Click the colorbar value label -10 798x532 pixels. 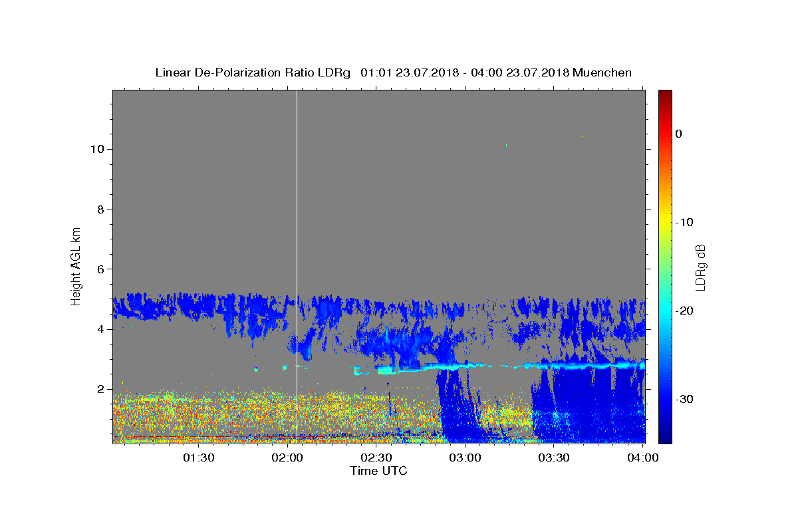point(684,222)
